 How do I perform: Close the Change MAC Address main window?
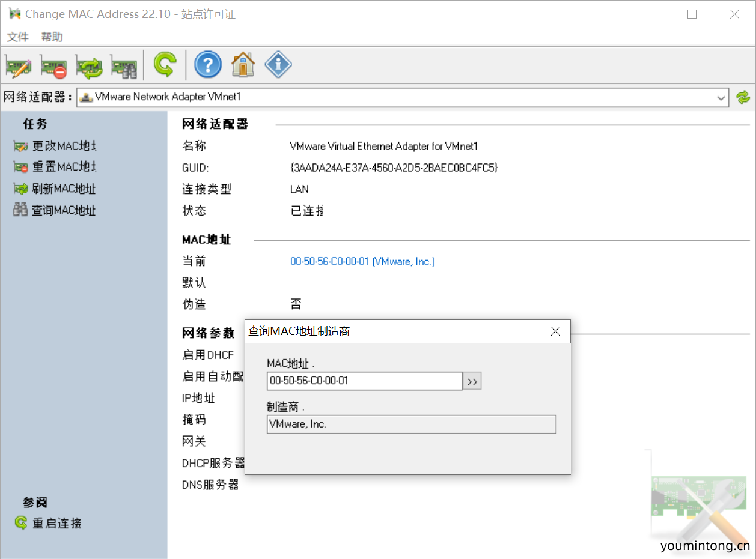click(734, 14)
